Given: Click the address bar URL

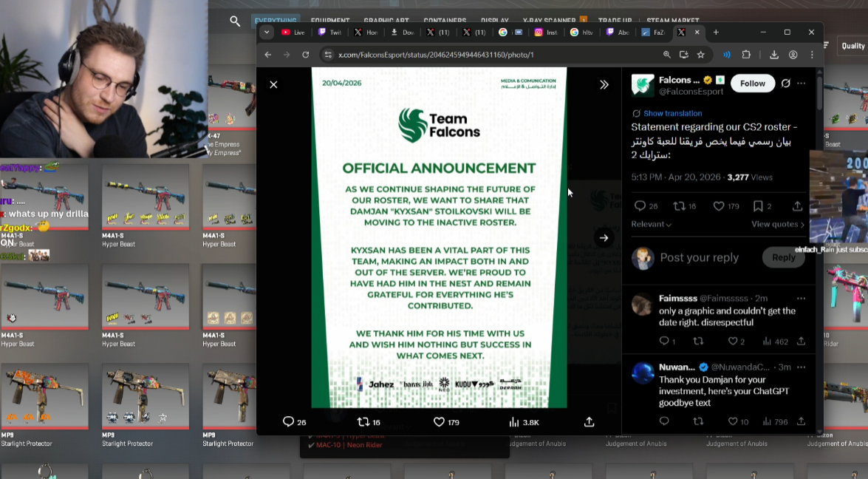Looking at the screenshot, I should click(436, 55).
